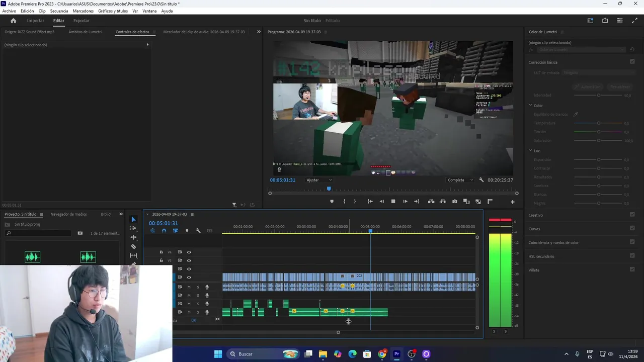
Task: Mark Out point in Program monitor
Action: (x=355, y=202)
